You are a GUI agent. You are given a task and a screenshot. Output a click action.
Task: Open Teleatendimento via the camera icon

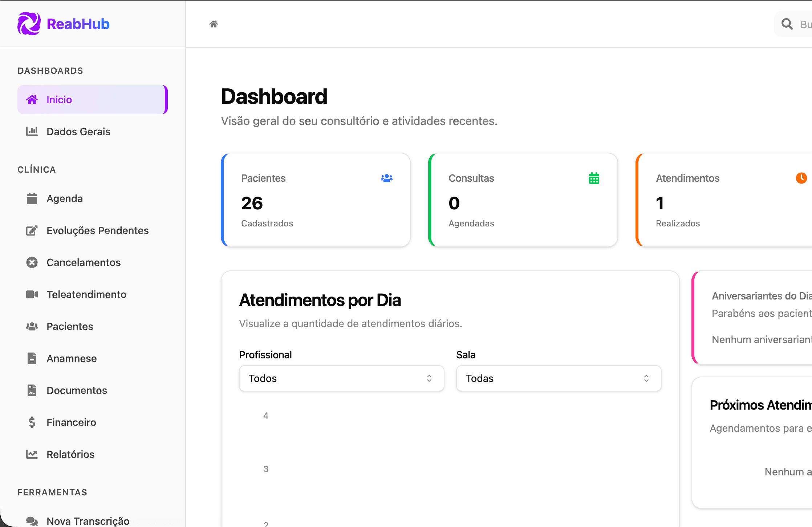coord(32,294)
